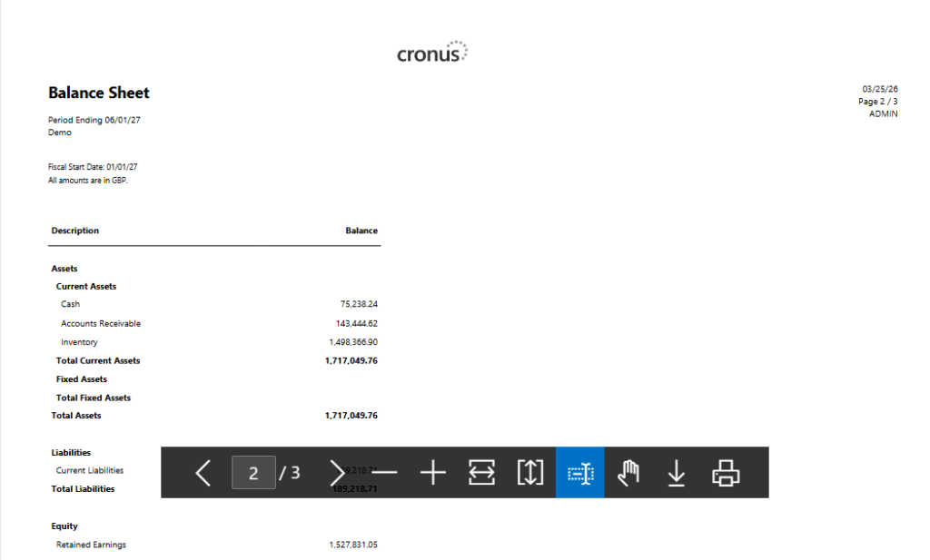Click the current page number field

click(x=253, y=472)
